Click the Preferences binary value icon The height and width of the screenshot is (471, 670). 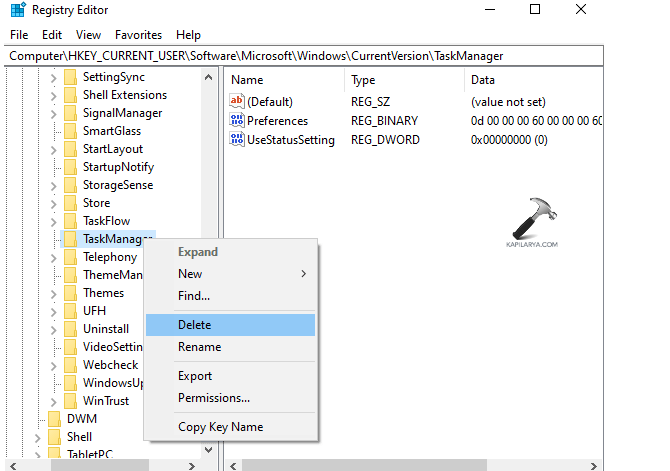[237, 121]
